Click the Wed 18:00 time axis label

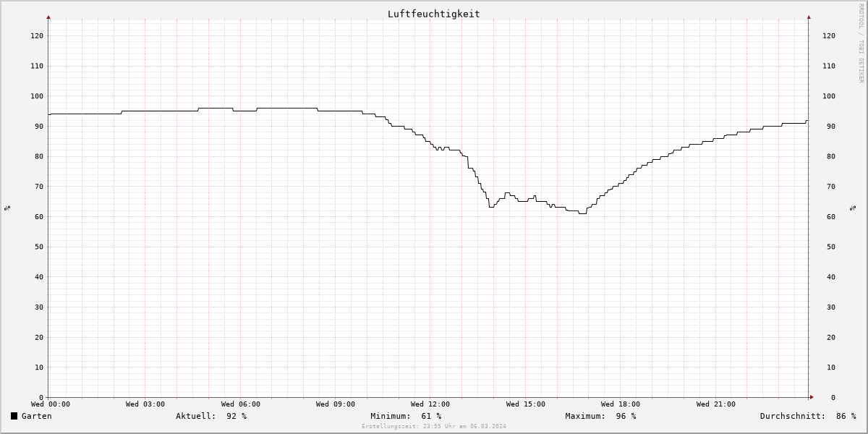(x=621, y=404)
